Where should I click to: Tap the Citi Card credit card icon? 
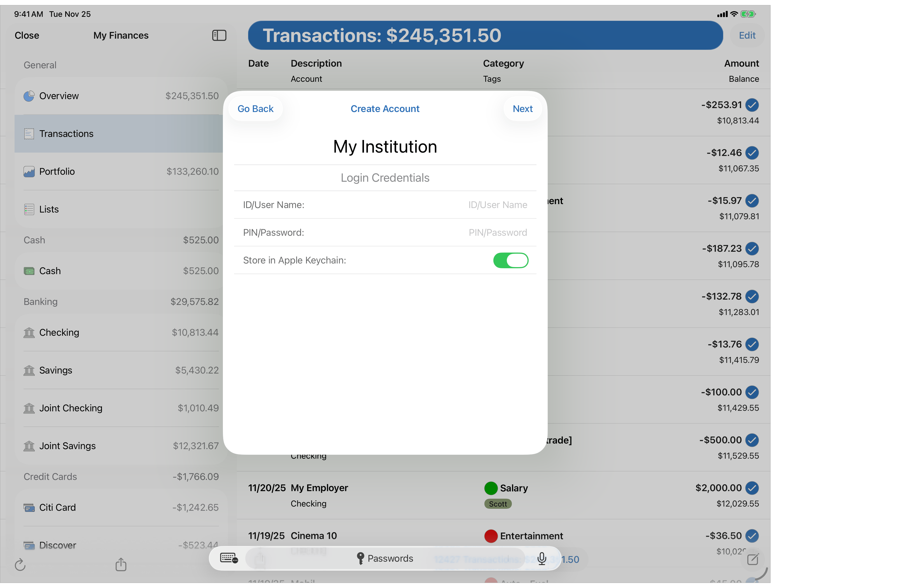click(29, 507)
